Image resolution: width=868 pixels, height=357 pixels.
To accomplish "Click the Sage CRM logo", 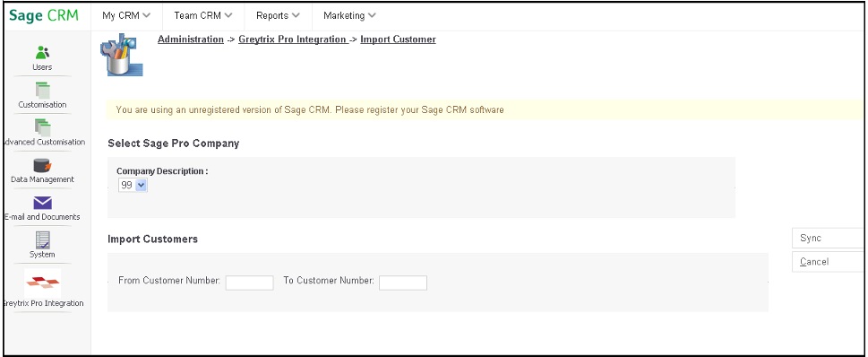I will (x=44, y=15).
